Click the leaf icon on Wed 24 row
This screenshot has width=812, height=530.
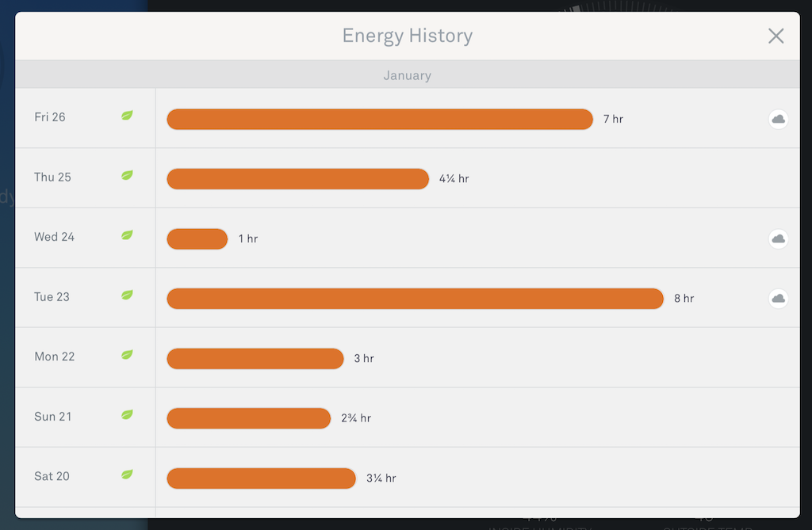pos(127,235)
